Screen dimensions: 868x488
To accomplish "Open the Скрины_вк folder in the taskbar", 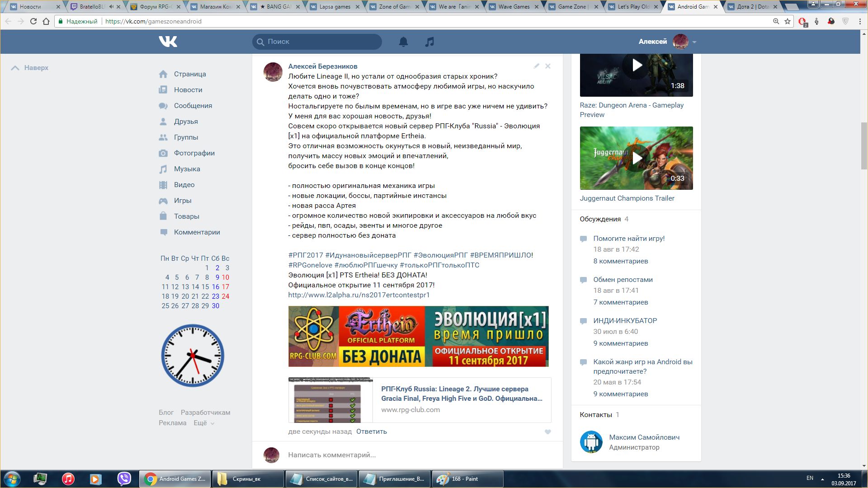I will 248,479.
